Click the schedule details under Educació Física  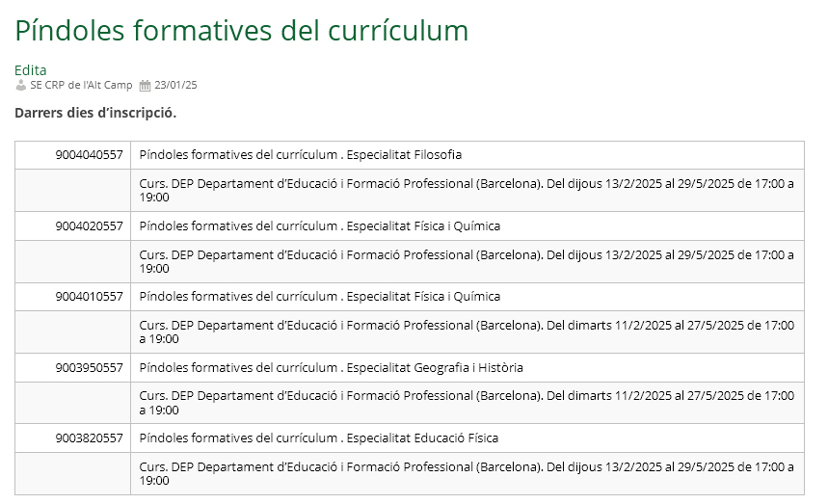click(x=467, y=473)
